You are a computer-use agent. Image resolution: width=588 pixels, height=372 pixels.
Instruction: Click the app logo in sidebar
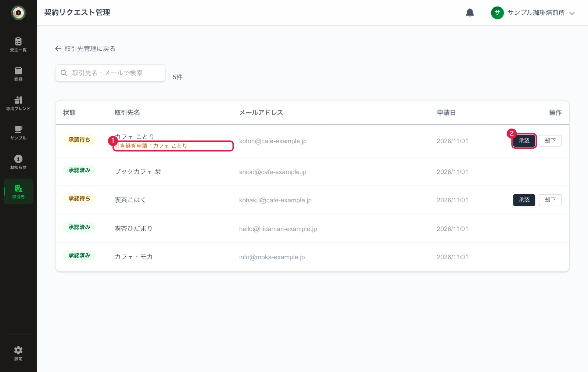click(18, 13)
